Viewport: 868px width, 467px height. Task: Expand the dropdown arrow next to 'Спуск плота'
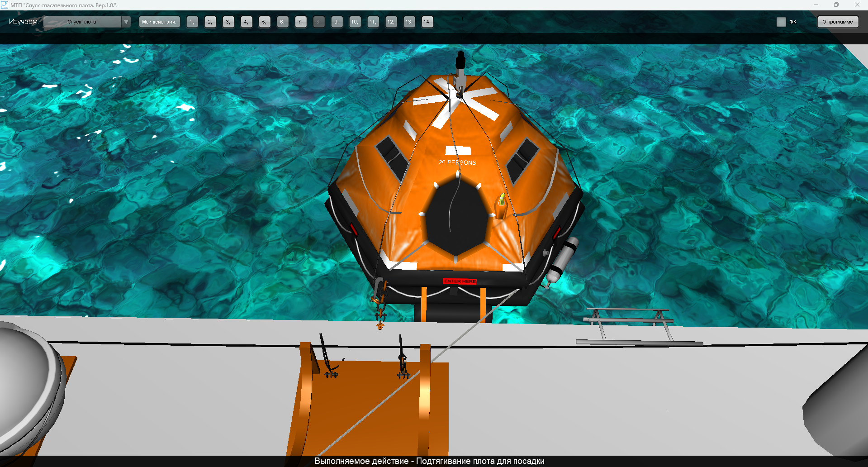tap(126, 22)
